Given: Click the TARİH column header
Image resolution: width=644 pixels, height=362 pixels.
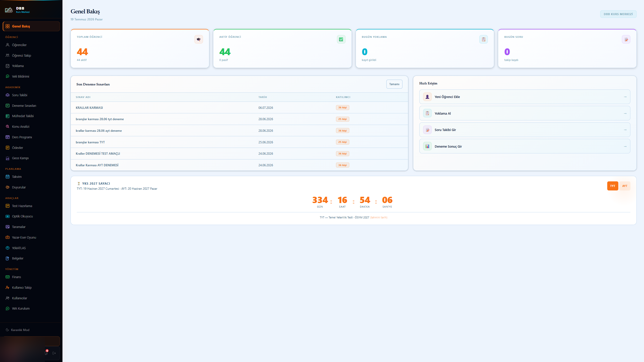Looking at the screenshot, I should coord(262,97).
